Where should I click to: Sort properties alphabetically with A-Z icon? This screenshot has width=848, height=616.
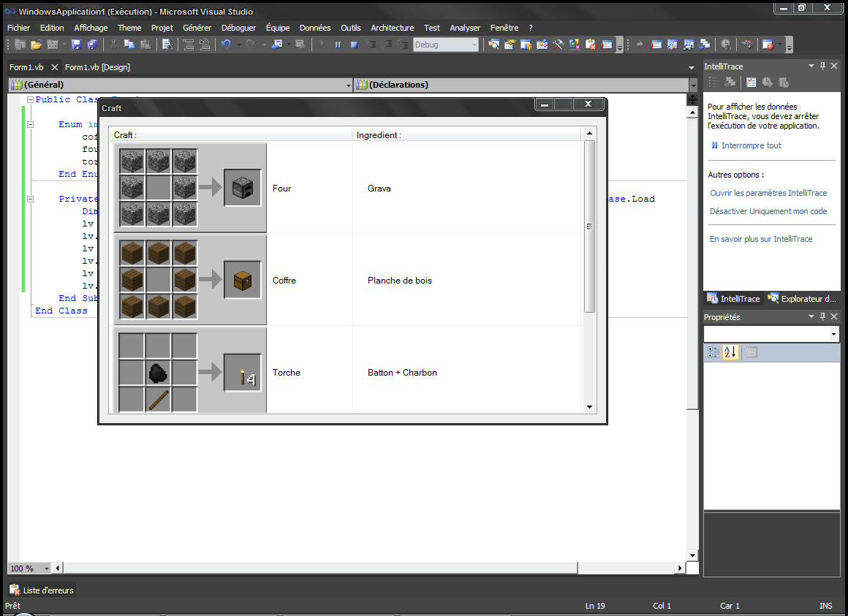[730, 352]
